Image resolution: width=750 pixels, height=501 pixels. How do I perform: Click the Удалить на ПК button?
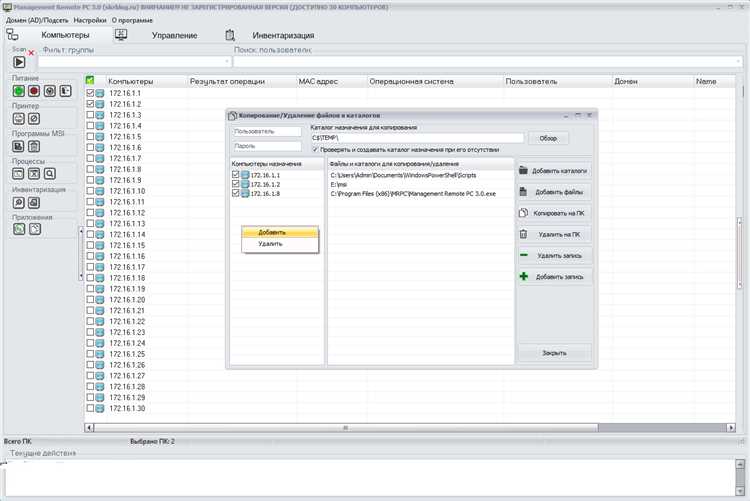pos(554,234)
